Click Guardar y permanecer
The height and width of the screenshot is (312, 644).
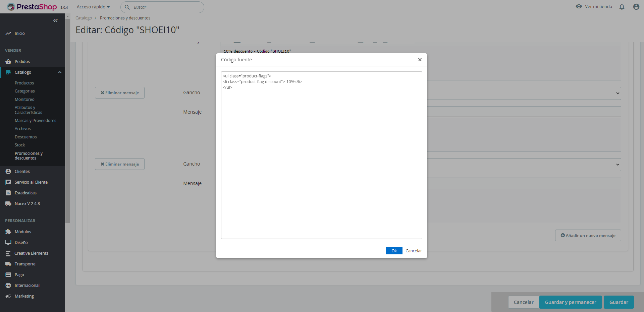pyautogui.click(x=571, y=302)
